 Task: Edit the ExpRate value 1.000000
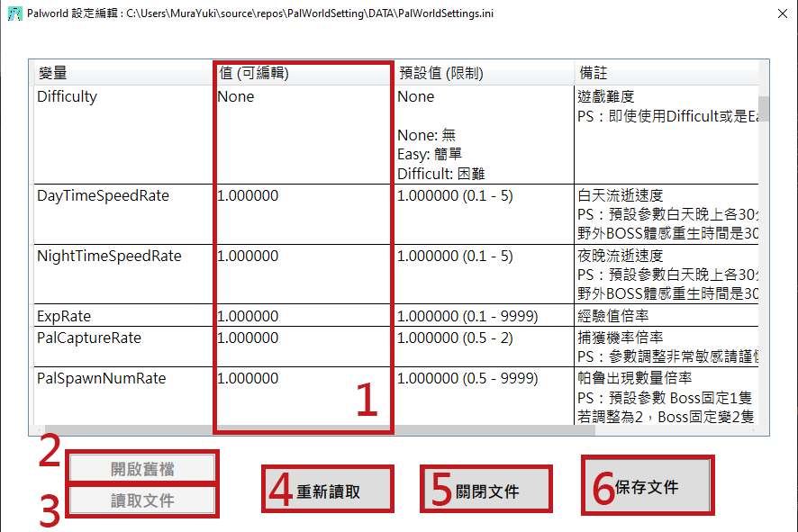304,316
